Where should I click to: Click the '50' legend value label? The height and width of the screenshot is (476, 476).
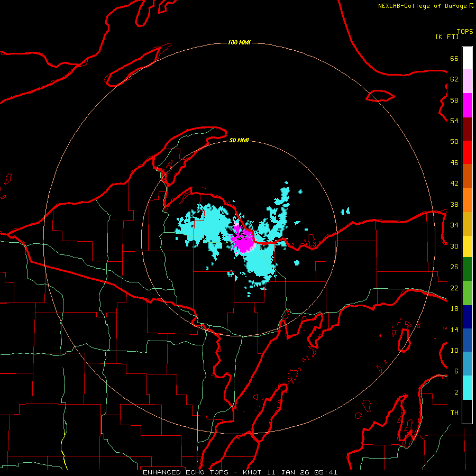click(454, 141)
